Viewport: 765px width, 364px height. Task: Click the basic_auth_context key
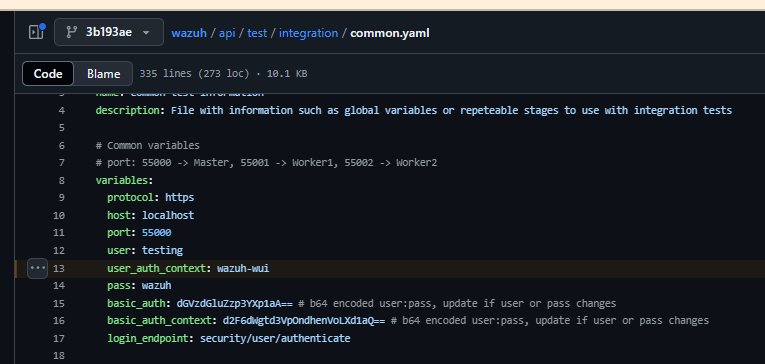coord(159,321)
